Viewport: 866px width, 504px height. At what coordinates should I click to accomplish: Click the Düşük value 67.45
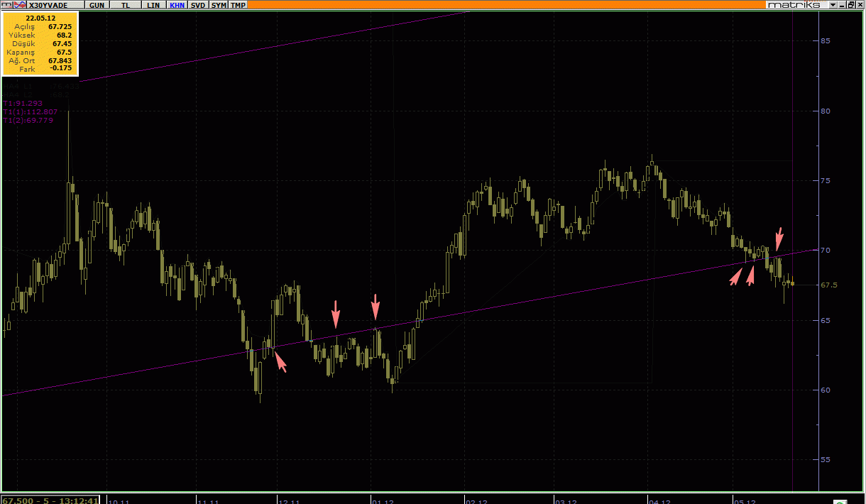pyautogui.click(x=62, y=43)
